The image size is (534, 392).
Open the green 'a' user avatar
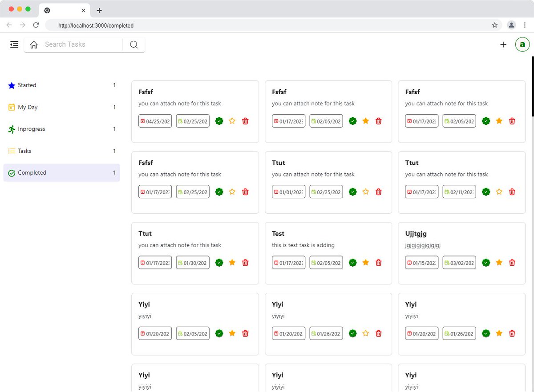pyautogui.click(x=522, y=44)
